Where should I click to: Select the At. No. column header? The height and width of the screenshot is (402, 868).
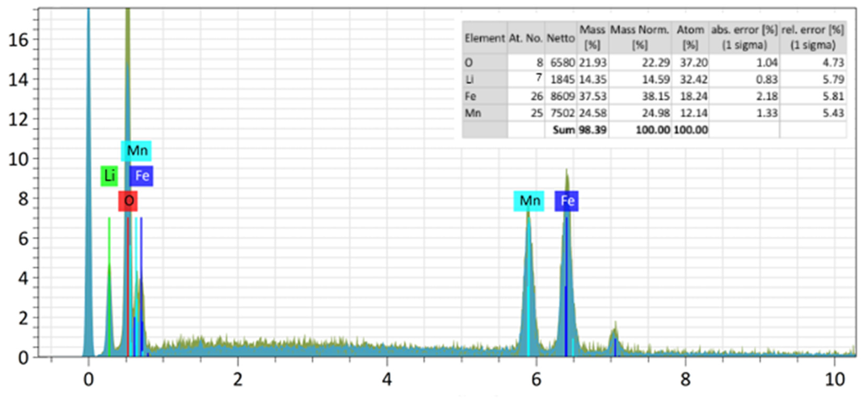[525, 38]
